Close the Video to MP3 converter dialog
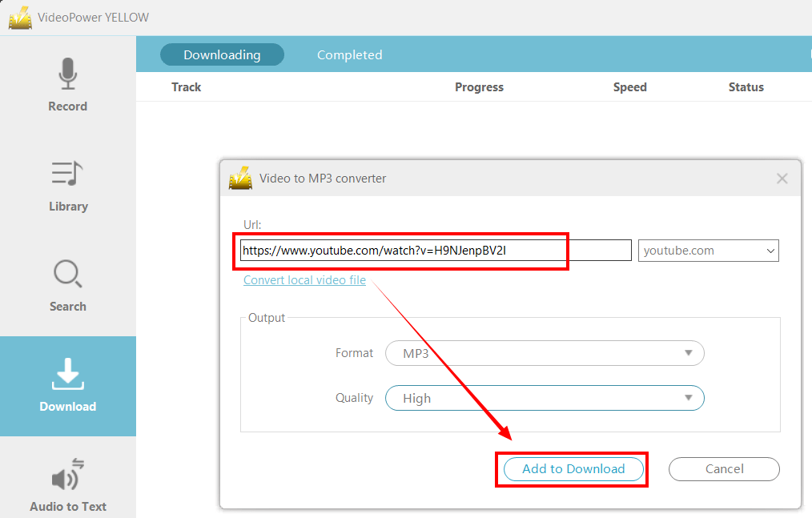 click(782, 179)
